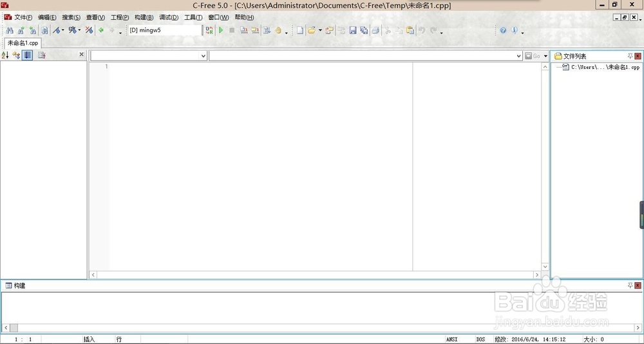Viewport: 644px width, 344px height.
Task: Open the Toggle Bookmark dropdown arrow
Action: coord(63,30)
